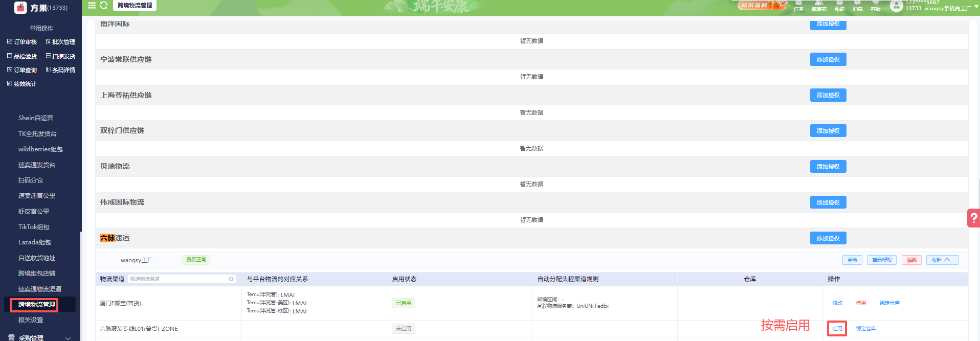Click the user avatar icon
This screenshot has height=341, width=980.
point(896,6)
